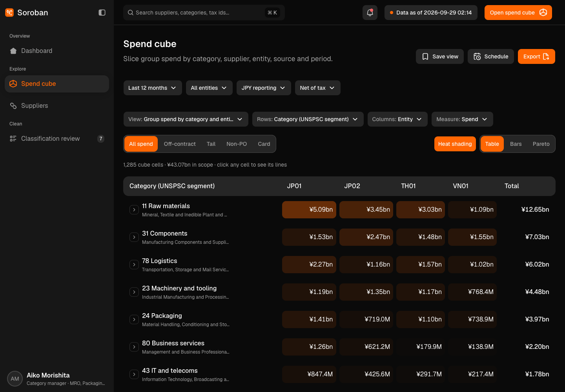Click the ¥5.09bn Raw materials JP01 cell
Image resolution: width=565 pixels, height=392 pixels.
coord(309,210)
